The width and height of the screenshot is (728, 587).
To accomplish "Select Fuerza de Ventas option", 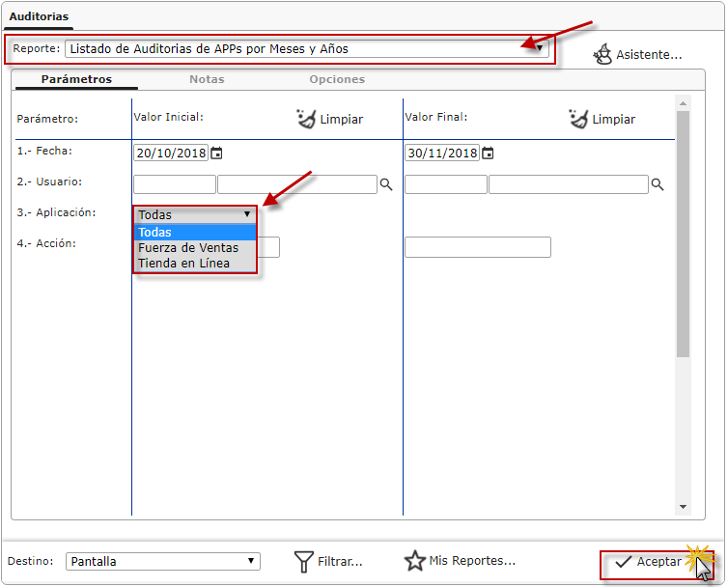I will click(188, 248).
